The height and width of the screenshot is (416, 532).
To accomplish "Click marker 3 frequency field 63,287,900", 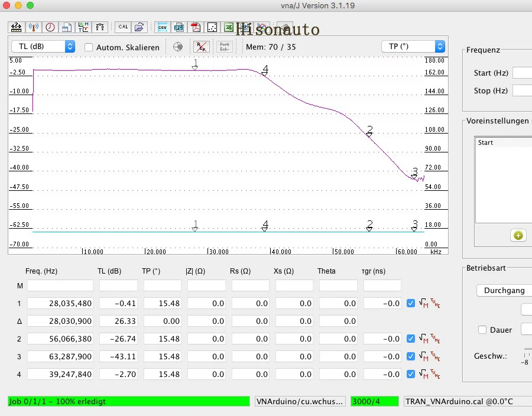I will click(60, 356).
